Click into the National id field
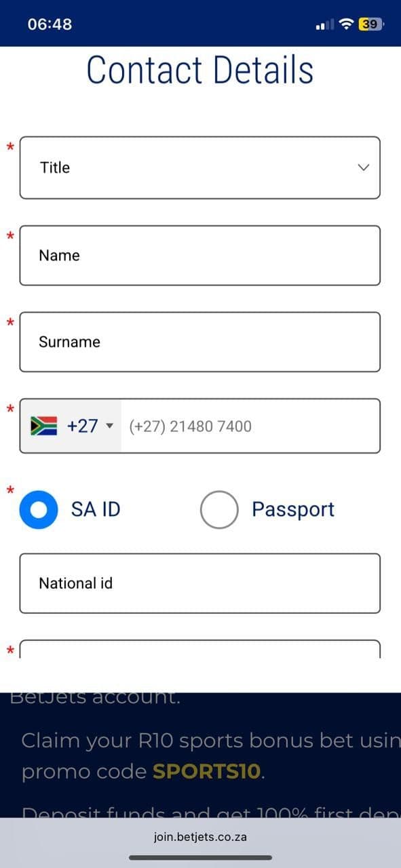 (x=200, y=583)
